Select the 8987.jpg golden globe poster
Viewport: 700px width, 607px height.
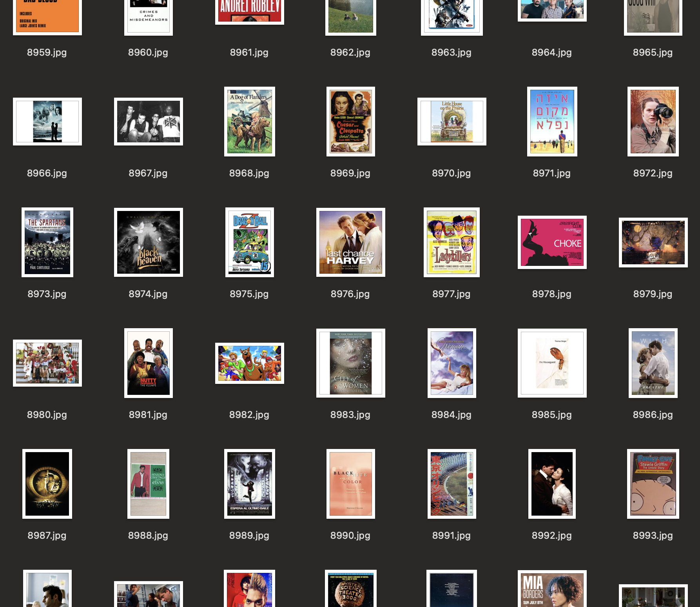[47, 484]
